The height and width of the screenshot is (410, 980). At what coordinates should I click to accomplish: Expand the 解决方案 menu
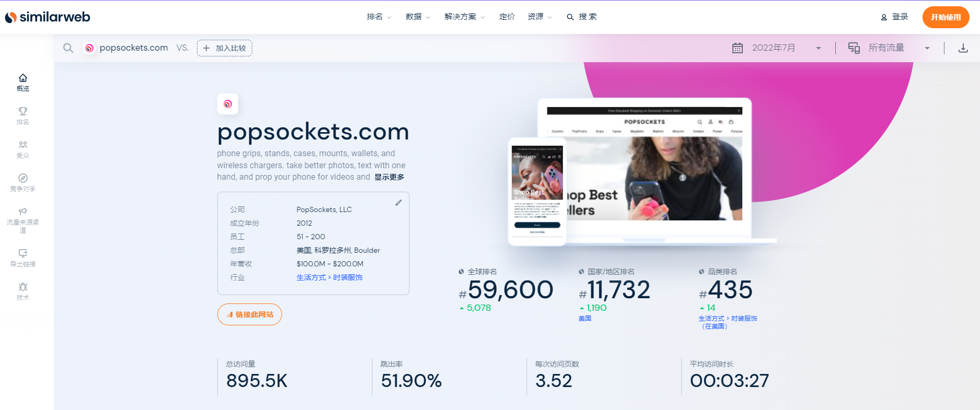point(464,17)
